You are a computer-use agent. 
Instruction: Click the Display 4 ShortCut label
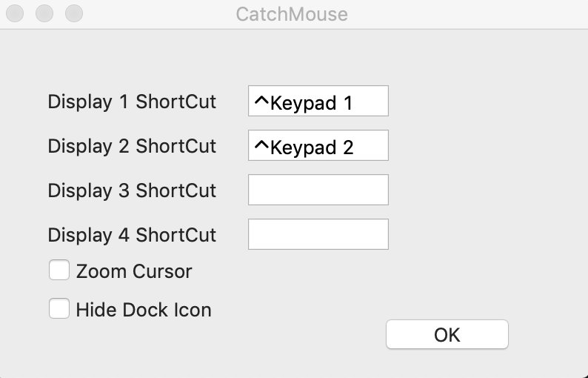click(132, 235)
